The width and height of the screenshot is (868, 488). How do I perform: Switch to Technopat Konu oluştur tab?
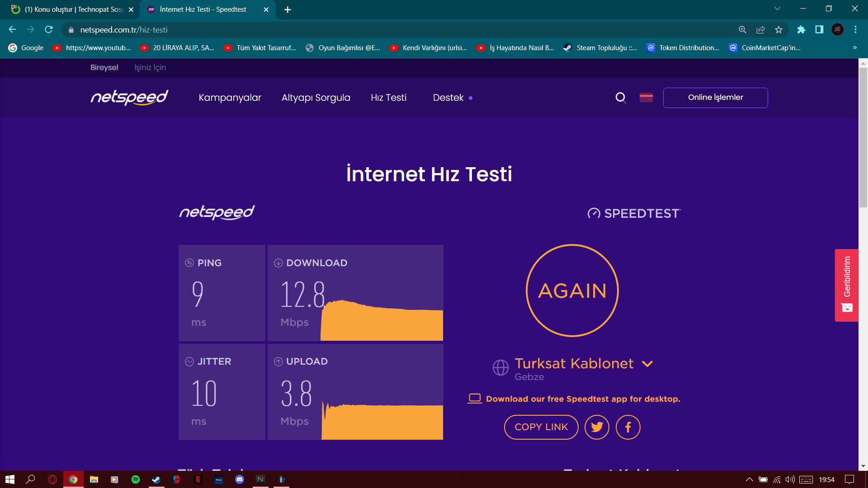coord(72,9)
